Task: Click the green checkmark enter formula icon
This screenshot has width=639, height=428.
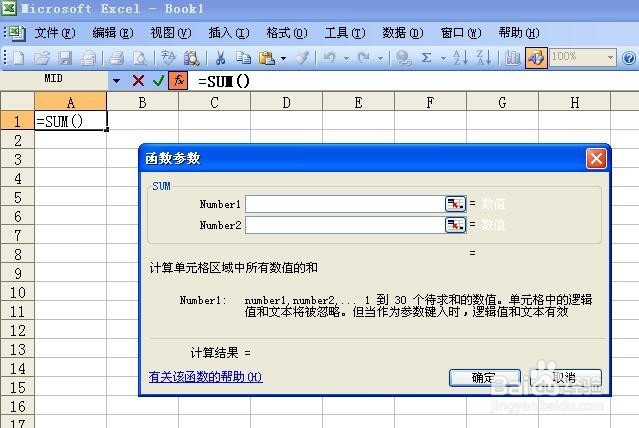Action: pyautogui.click(x=158, y=81)
